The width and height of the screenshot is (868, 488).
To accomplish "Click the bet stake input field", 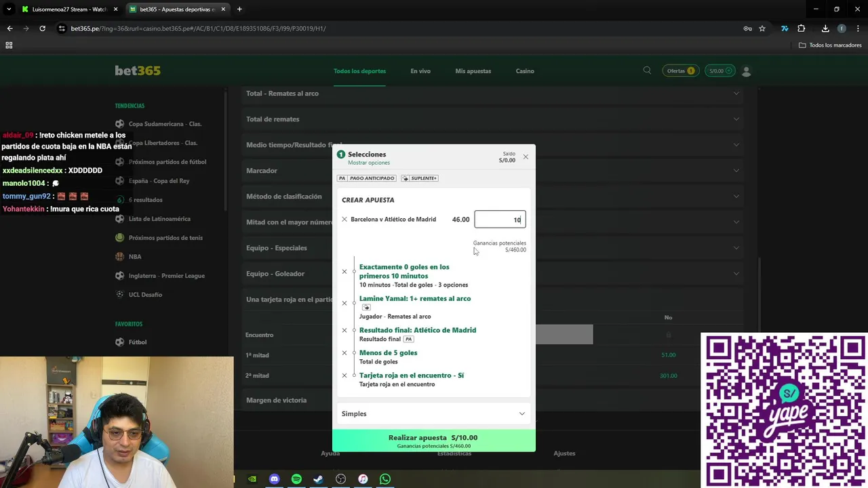I will 500,220.
